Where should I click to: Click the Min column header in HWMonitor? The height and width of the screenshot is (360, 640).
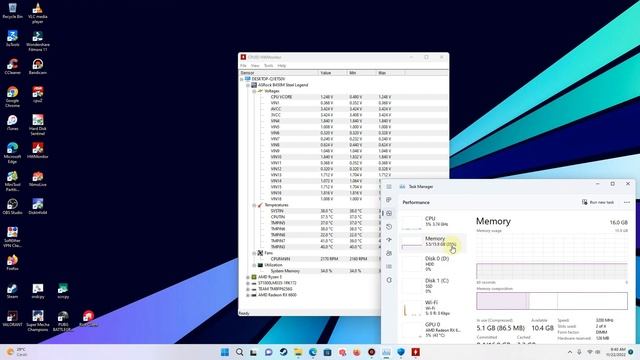tap(361, 73)
